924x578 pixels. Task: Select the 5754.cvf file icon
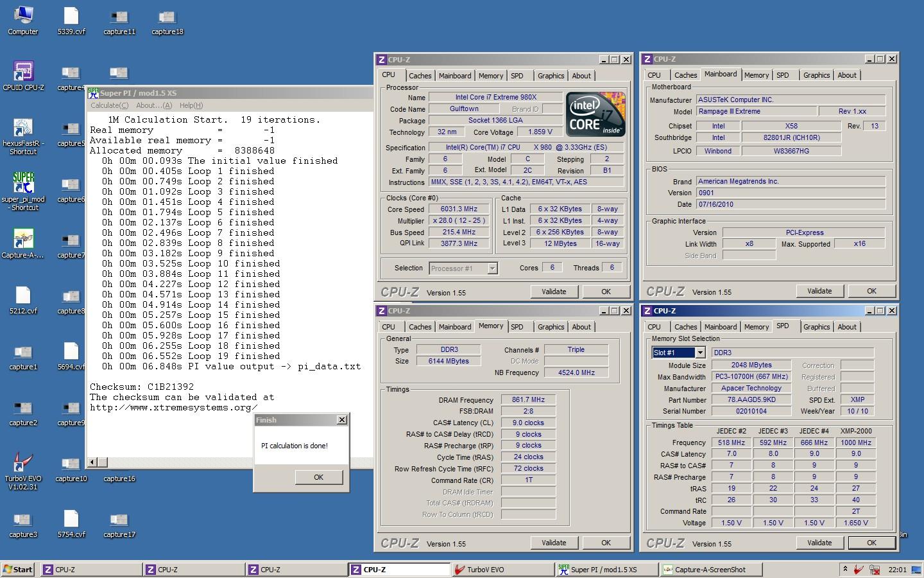coord(71,523)
